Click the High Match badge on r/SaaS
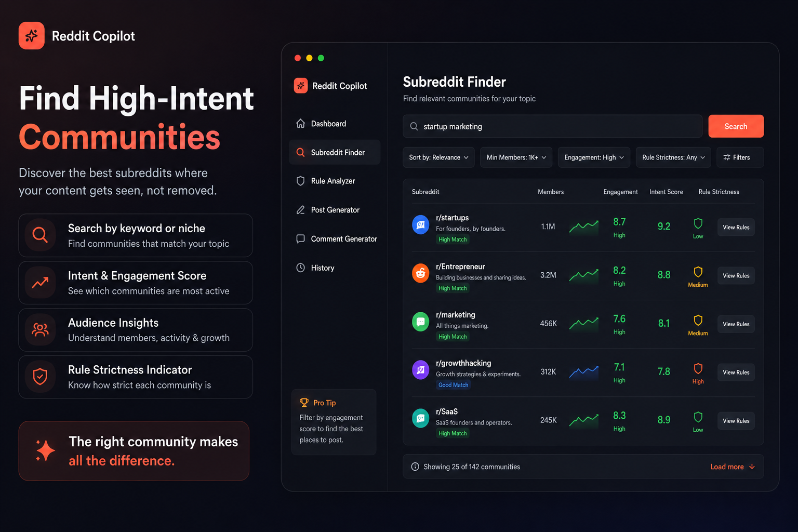798x532 pixels. (x=453, y=433)
